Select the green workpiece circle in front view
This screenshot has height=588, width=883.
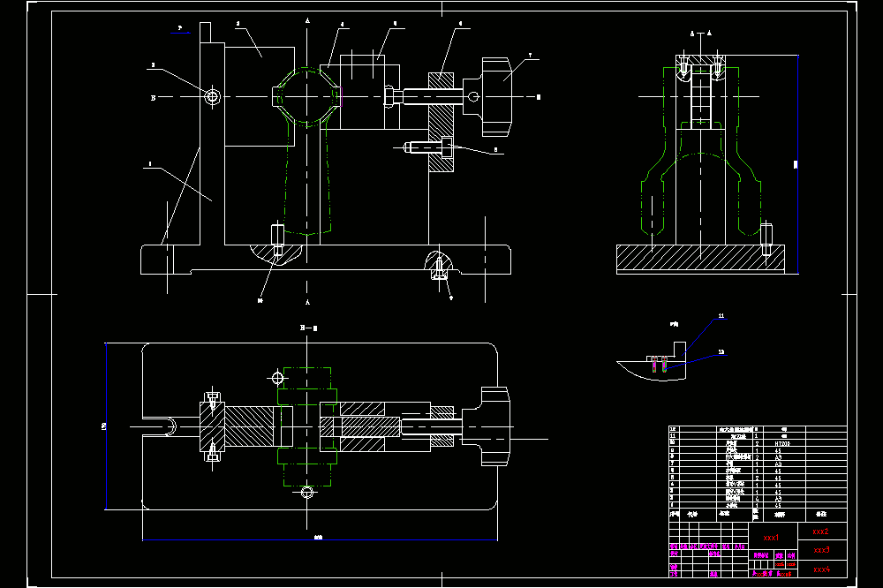[x=307, y=95]
